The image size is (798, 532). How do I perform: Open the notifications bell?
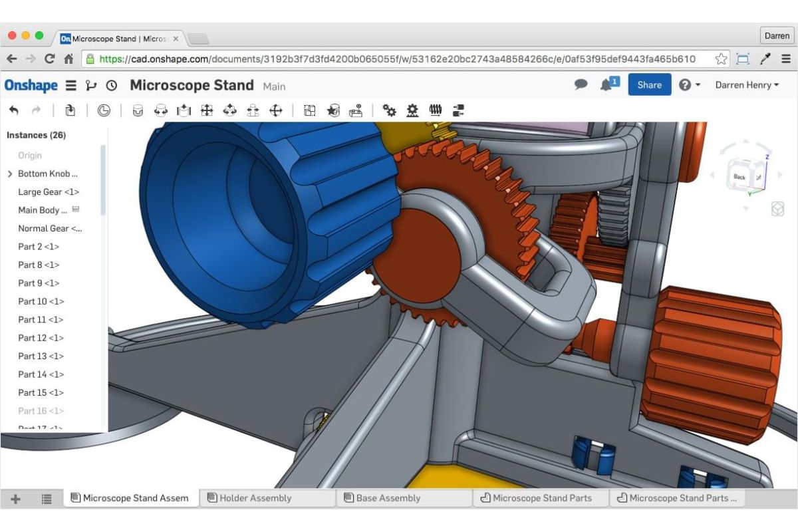pyautogui.click(x=607, y=85)
